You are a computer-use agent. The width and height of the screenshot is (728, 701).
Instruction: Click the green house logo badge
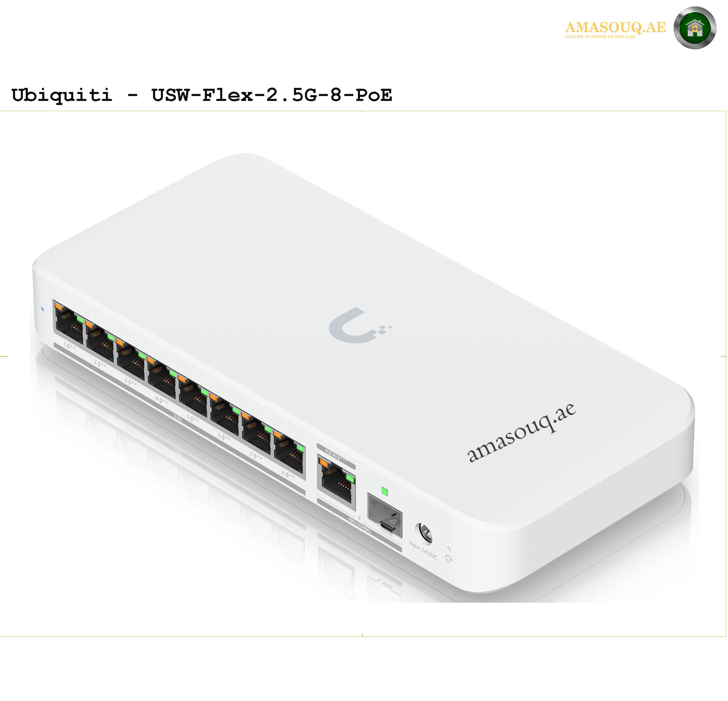pyautogui.click(x=695, y=28)
